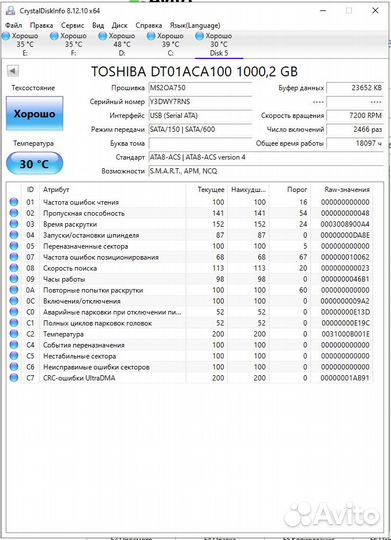The width and height of the screenshot is (391, 540).
Task: Select Полных циклов парковок головок text
Action: point(97,323)
